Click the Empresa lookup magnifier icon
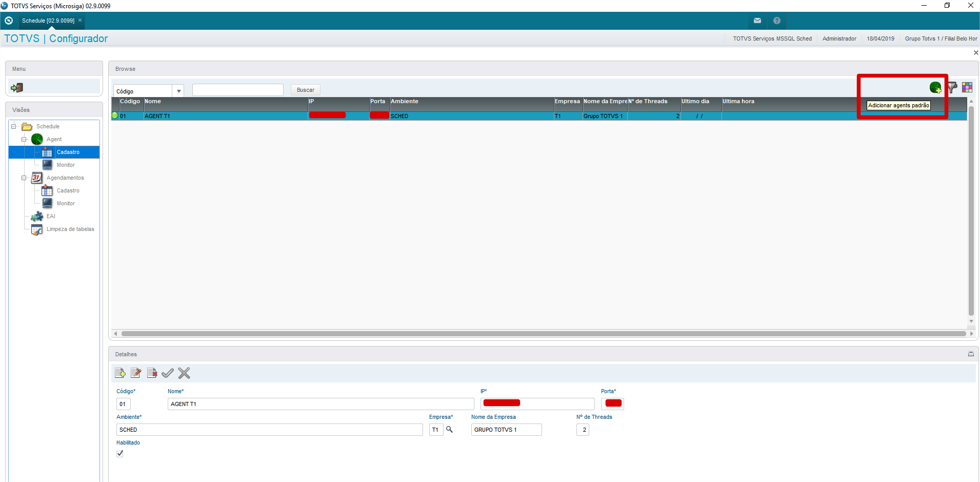The image size is (980, 482). coord(450,430)
